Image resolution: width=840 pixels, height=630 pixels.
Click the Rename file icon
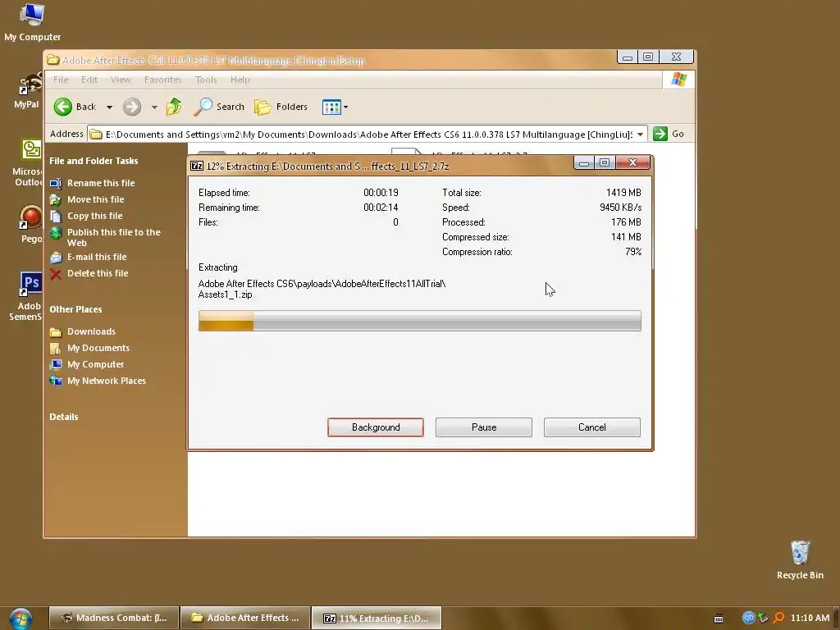56,183
